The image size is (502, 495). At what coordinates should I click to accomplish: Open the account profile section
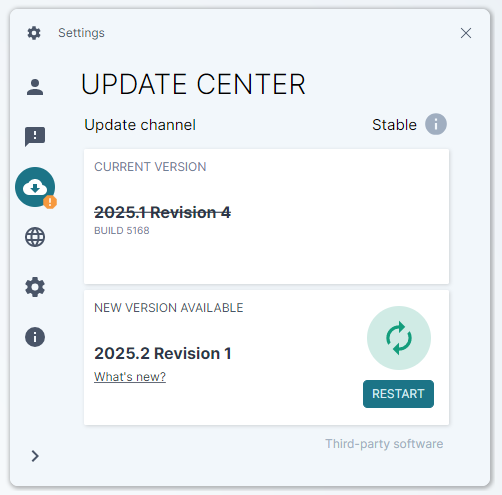pos(35,87)
